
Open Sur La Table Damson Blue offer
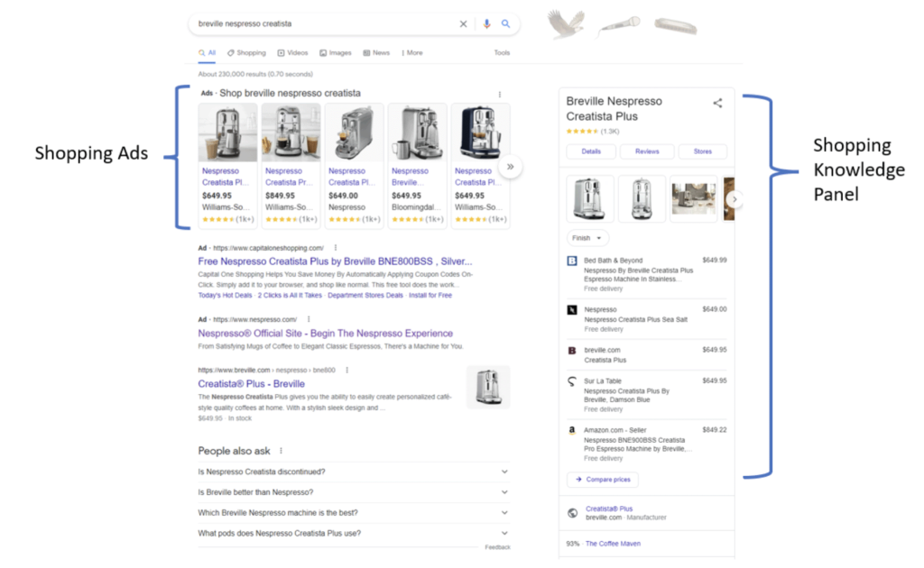[646, 395]
